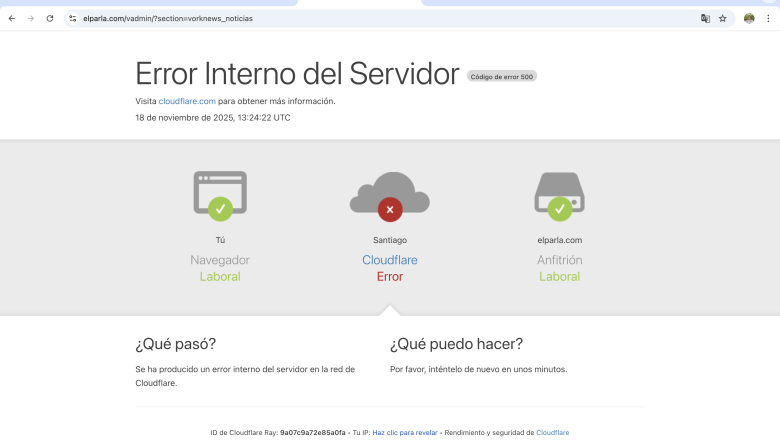This screenshot has width=780, height=440.
Task: Click Por favor, inténtelo de nuevo text
Action: (479, 369)
